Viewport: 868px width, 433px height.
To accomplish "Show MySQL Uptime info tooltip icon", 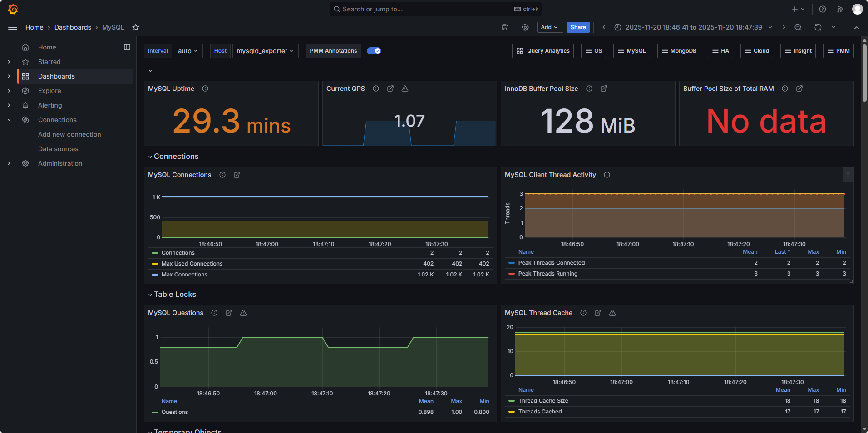I will (205, 89).
